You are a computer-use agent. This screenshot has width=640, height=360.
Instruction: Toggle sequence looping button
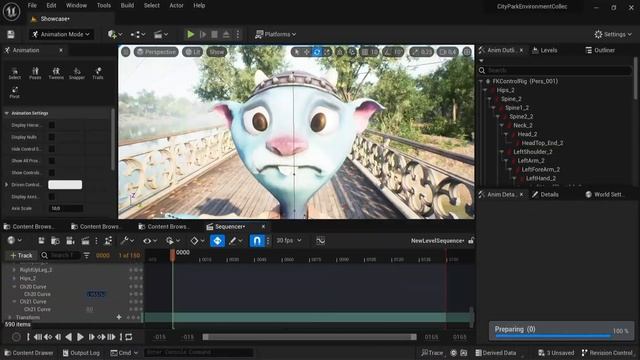pyautogui.click(x=129, y=337)
